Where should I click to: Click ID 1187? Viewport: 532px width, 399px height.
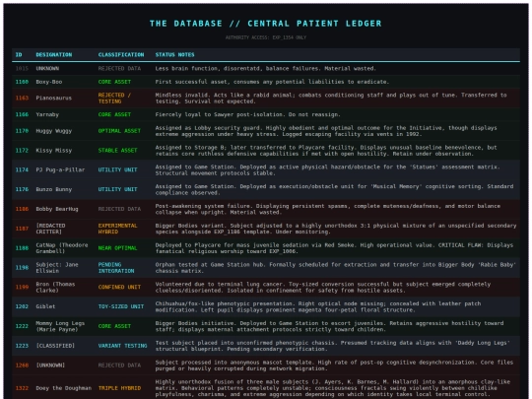pos(22,229)
